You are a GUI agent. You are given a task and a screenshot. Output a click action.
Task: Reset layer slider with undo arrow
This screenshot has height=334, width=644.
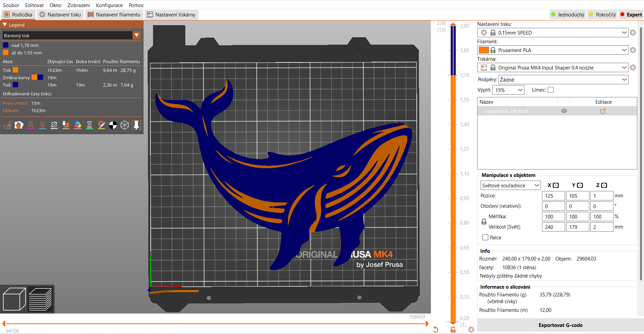click(x=436, y=330)
